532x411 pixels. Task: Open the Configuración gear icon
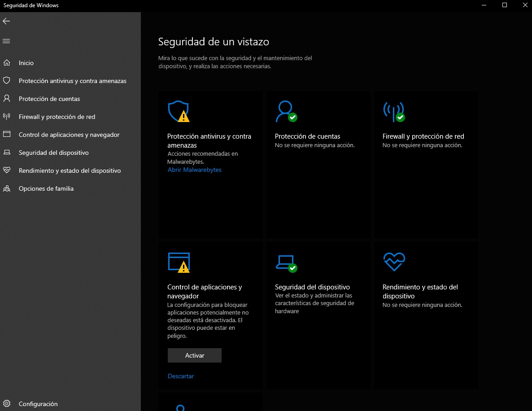pyautogui.click(x=7, y=404)
